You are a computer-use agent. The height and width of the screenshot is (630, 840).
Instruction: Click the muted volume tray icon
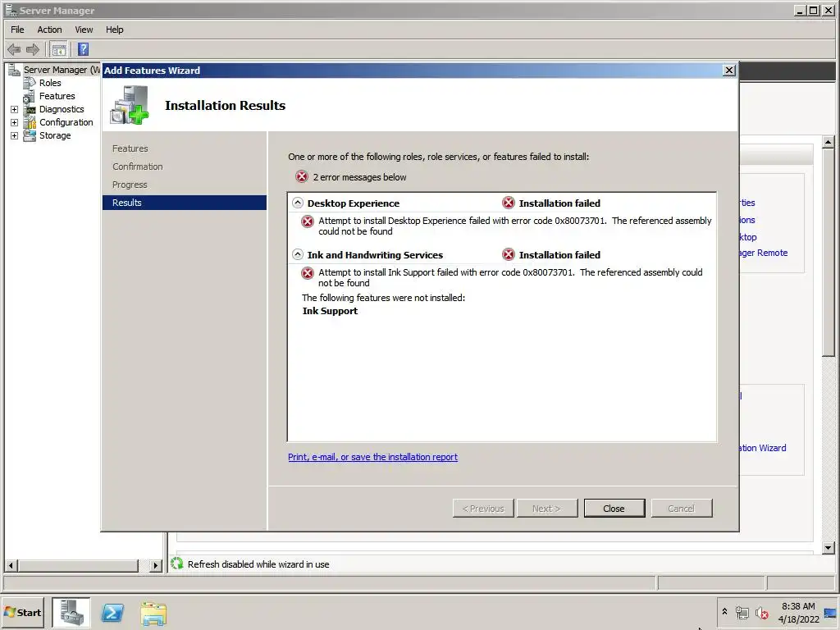(762, 612)
